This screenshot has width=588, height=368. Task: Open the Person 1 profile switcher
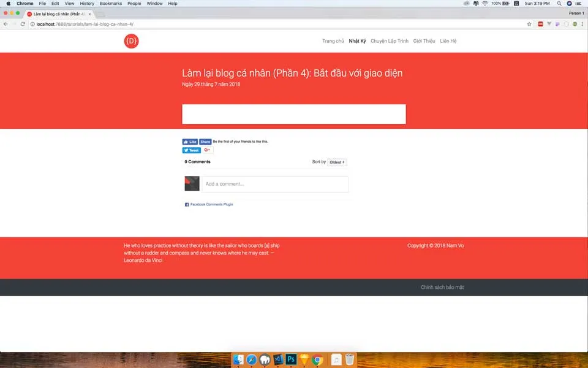(x=576, y=13)
